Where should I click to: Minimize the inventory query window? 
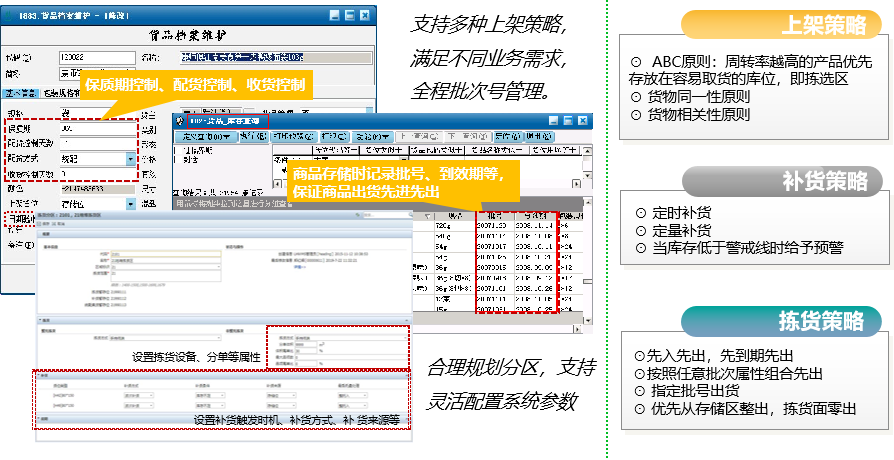click(x=552, y=121)
